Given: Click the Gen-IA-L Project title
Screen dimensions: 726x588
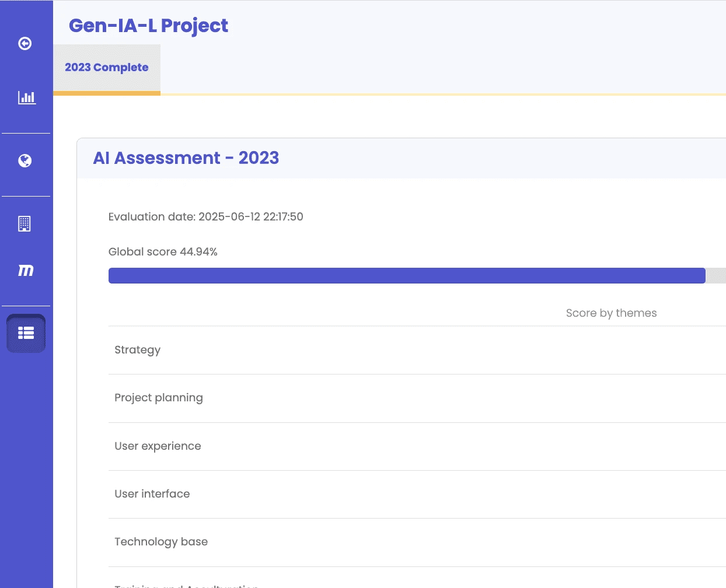Looking at the screenshot, I should 148,26.
